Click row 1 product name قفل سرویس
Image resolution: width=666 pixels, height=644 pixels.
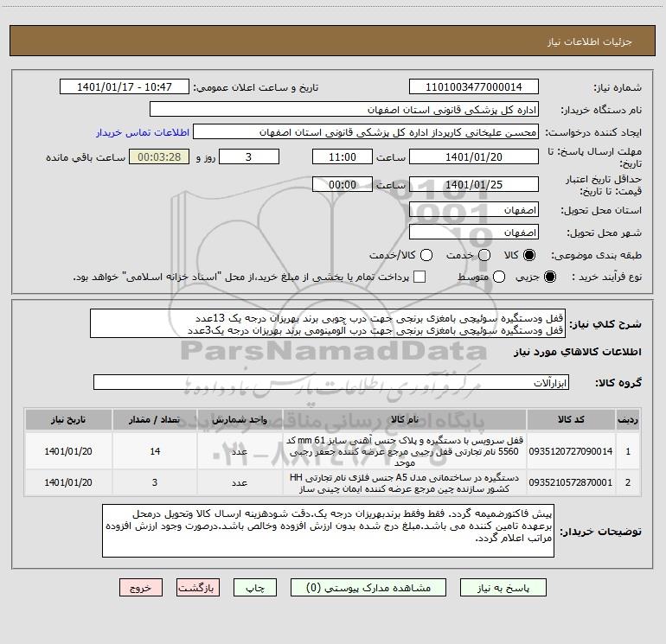pos(405,451)
